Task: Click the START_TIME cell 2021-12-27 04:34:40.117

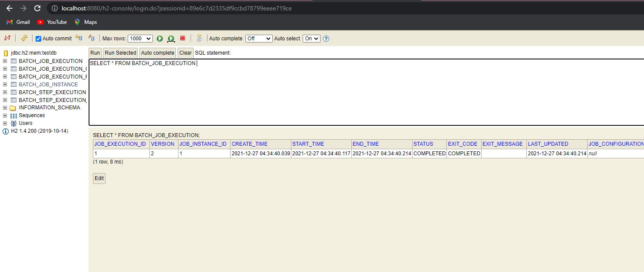Action: (321, 154)
